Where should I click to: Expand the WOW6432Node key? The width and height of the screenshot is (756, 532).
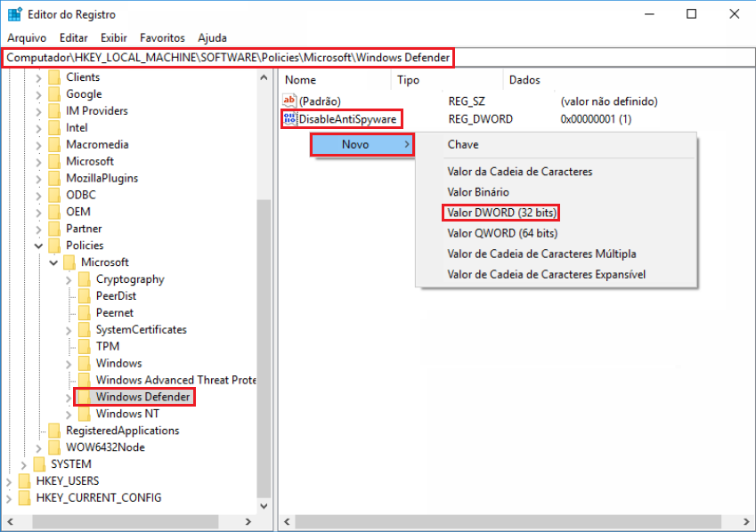pos(38,447)
